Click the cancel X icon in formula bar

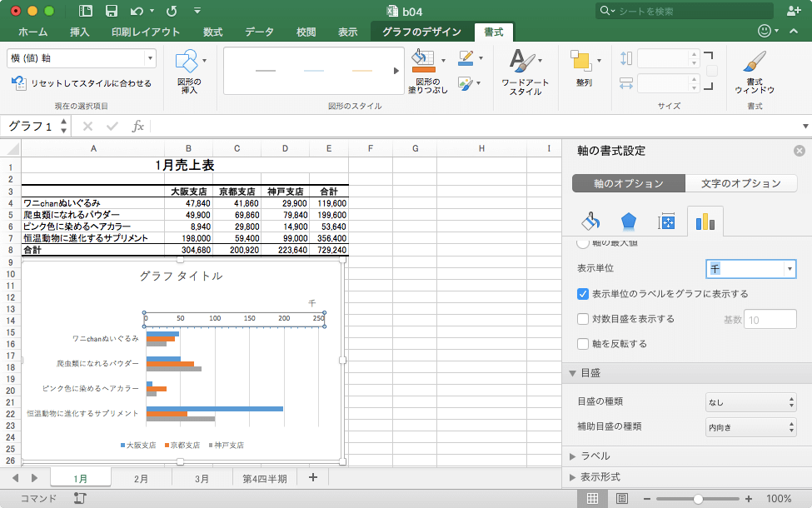(x=88, y=126)
